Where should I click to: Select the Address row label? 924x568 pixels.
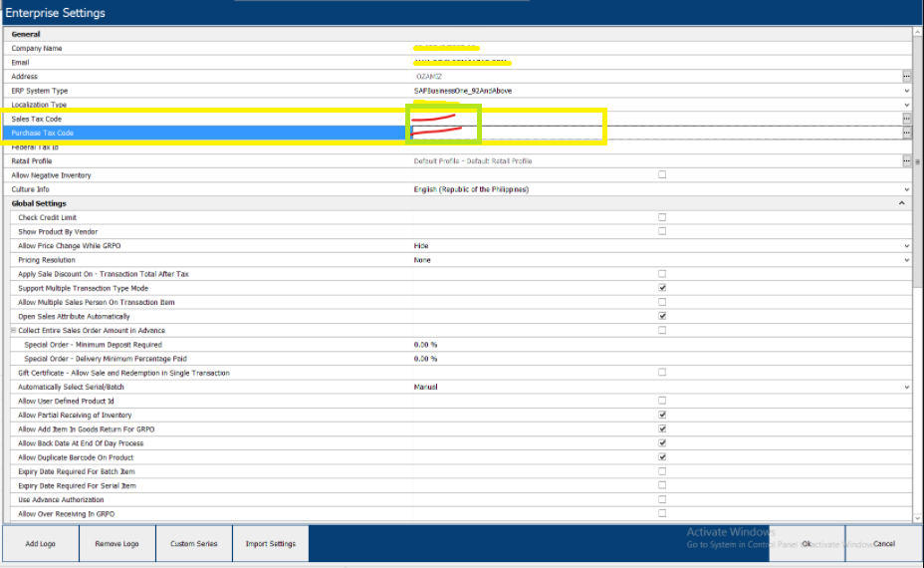[x=24, y=77]
